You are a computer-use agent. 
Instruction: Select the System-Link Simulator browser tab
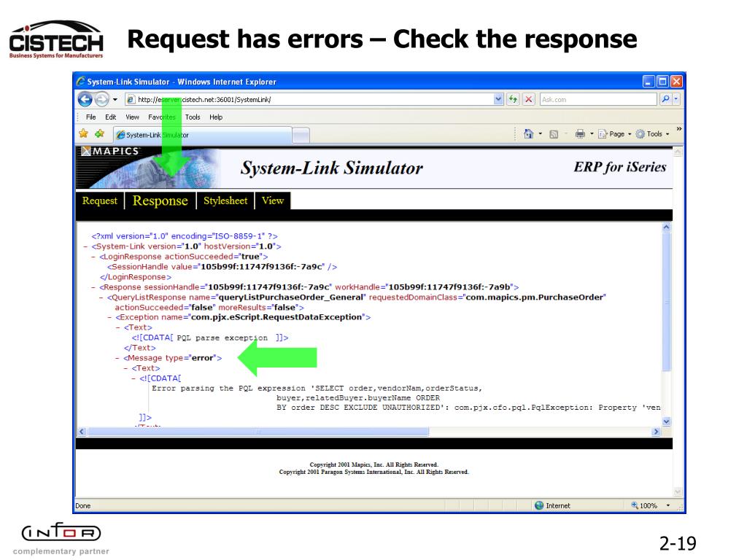point(202,135)
